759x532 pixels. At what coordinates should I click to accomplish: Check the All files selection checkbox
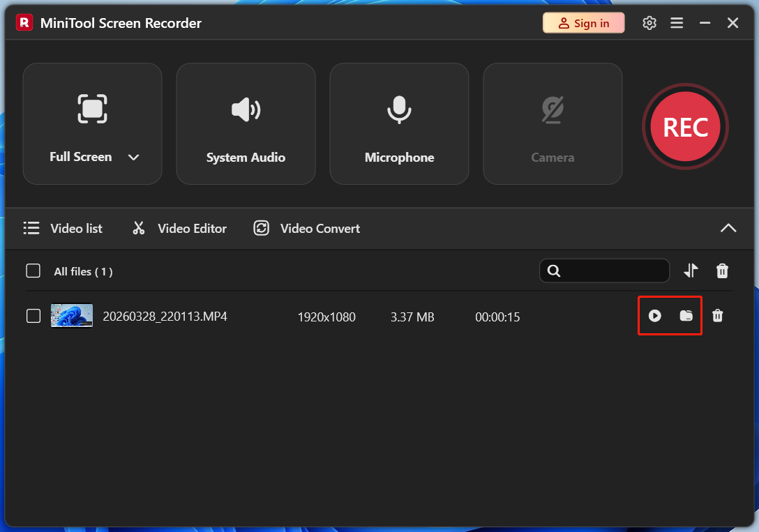tap(33, 271)
